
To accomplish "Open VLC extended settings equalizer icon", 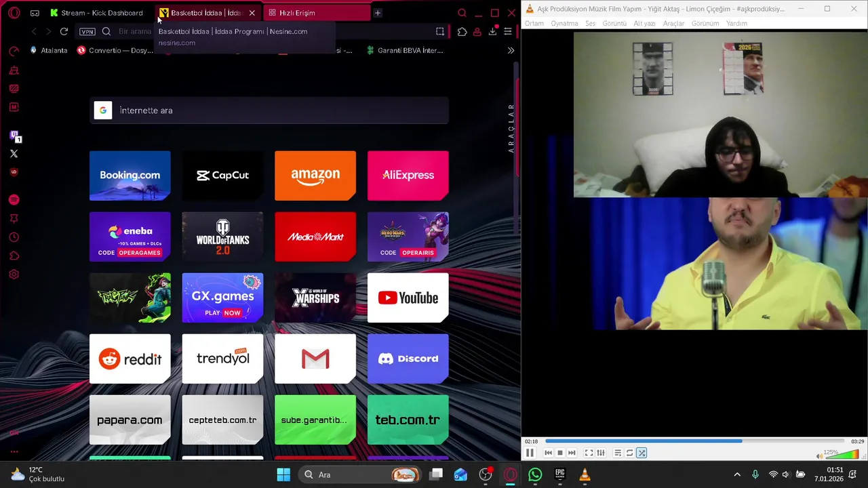I will (601, 453).
